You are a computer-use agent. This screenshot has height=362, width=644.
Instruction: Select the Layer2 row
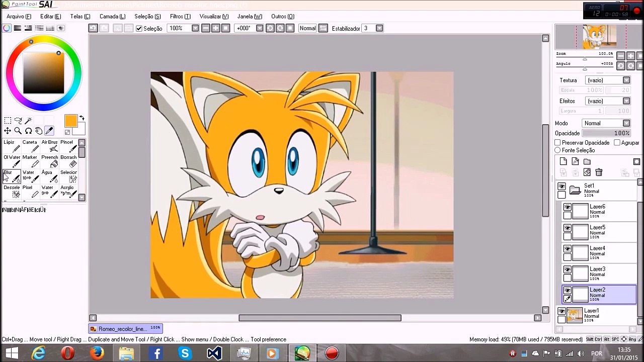pos(599,295)
